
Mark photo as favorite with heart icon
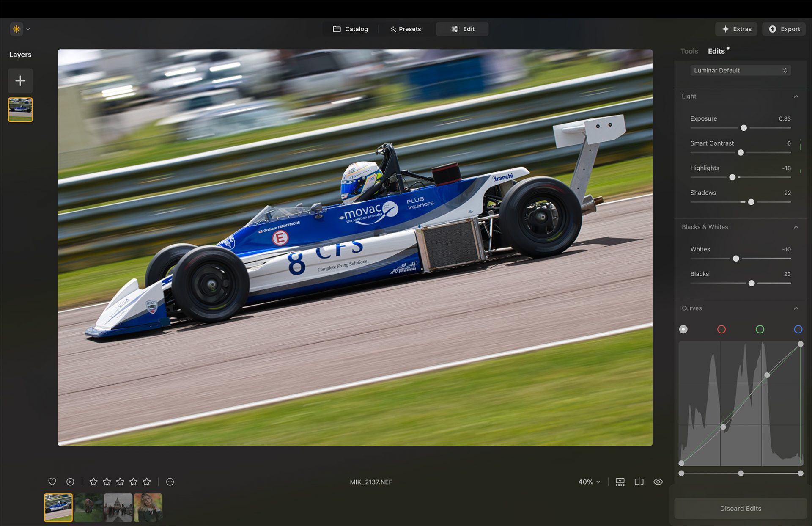(52, 482)
